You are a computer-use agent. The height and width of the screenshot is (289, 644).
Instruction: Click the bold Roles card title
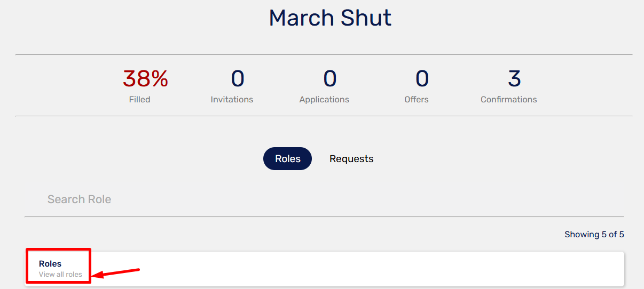(x=50, y=263)
